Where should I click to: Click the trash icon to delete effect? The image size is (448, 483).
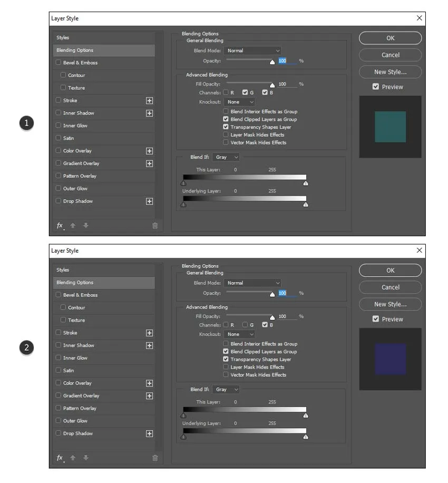click(154, 226)
